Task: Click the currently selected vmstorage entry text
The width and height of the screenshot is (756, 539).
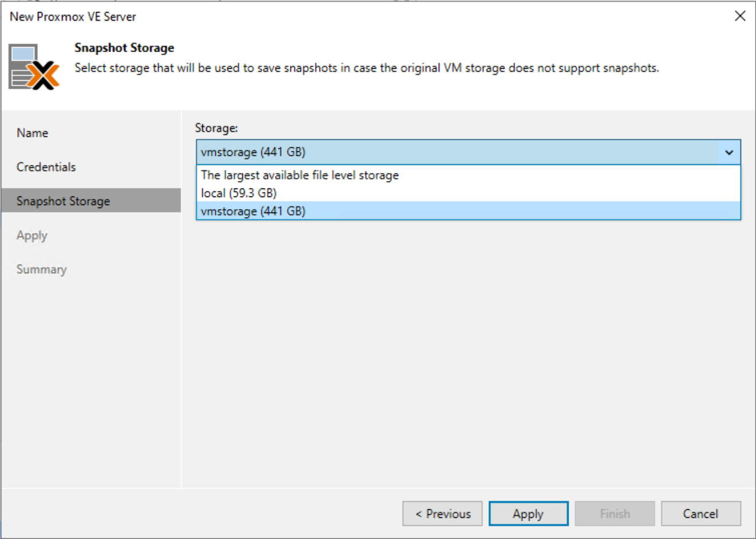Action: pyautogui.click(x=239, y=152)
